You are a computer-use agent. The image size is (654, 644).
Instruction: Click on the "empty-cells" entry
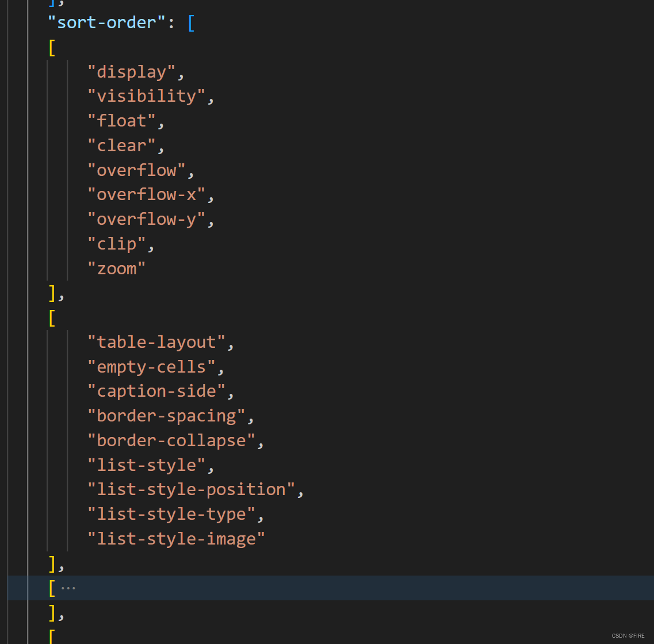coord(151,367)
